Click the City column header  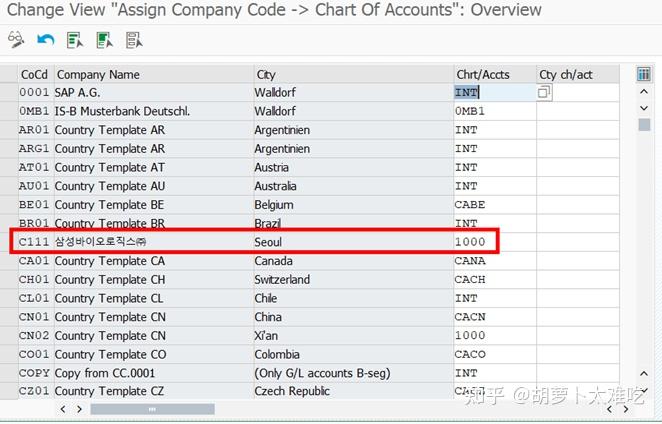point(266,74)
